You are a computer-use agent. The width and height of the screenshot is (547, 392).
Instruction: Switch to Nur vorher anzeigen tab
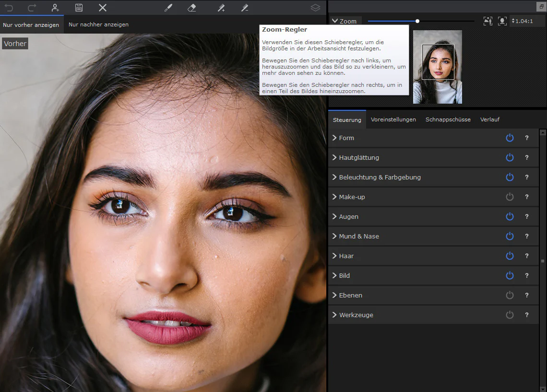tap(31, 25)
